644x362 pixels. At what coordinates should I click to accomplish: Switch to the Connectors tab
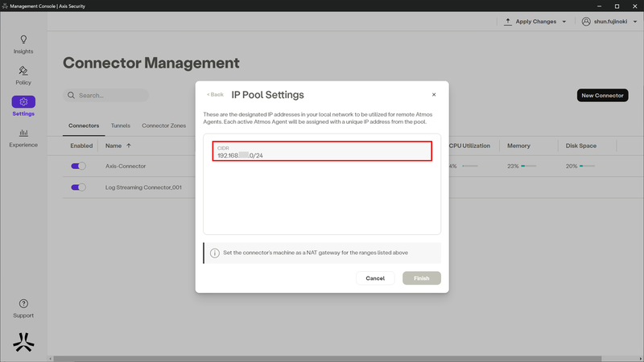click(84, 125)
